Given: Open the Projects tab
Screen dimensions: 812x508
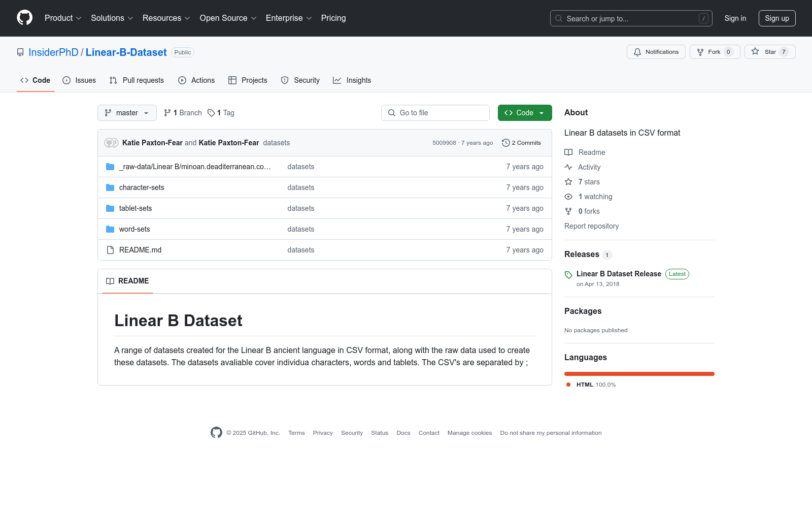Looking at the screenshot, I should point(248,80).
